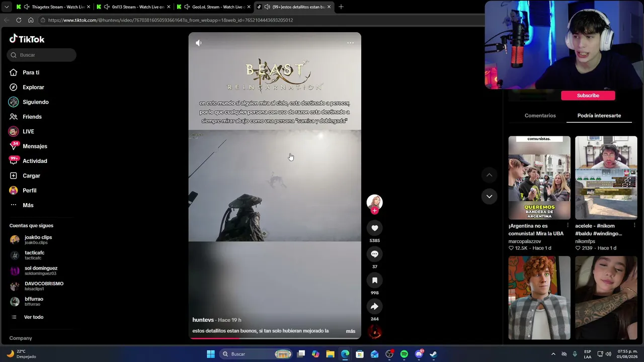
Task: Switch to the 0nl13 Stream browser tab
Action: click(134, 7)
